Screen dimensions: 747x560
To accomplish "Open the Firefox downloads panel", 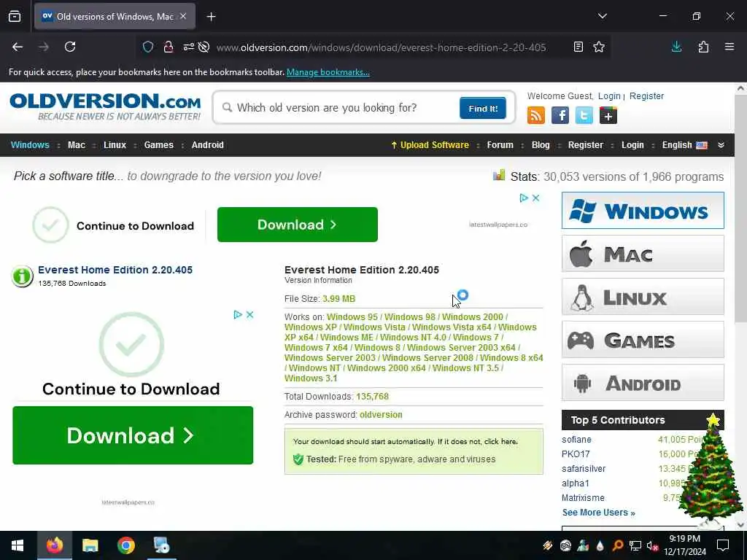I will tap(676, 47).
